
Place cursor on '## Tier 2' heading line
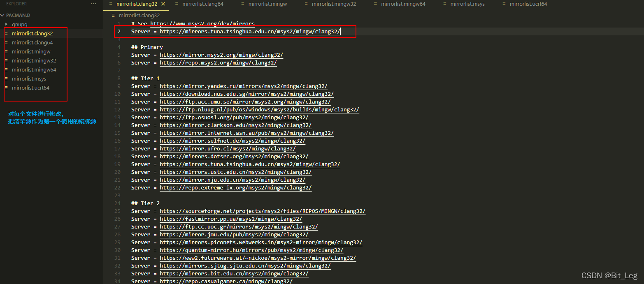click(145, 203)
